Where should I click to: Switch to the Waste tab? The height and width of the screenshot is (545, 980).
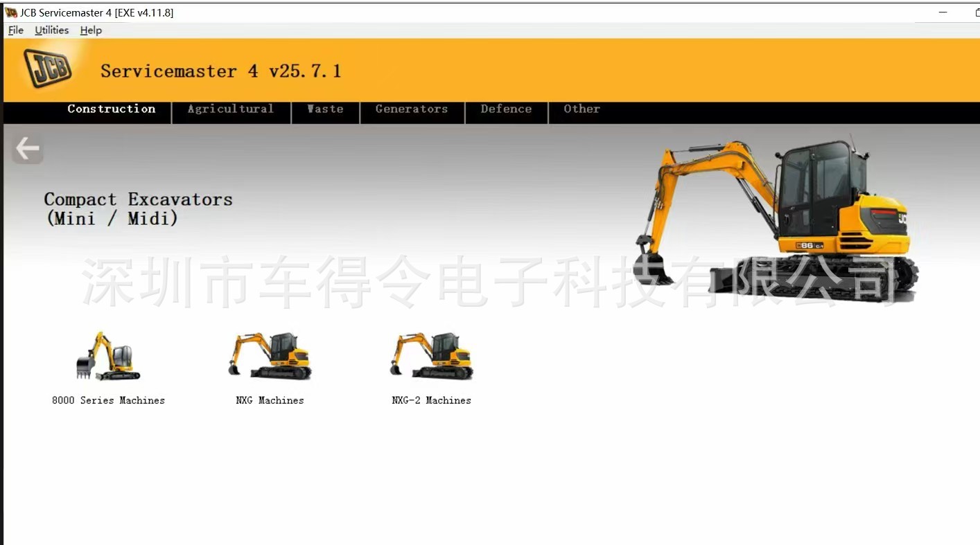[x=325, y=109]
